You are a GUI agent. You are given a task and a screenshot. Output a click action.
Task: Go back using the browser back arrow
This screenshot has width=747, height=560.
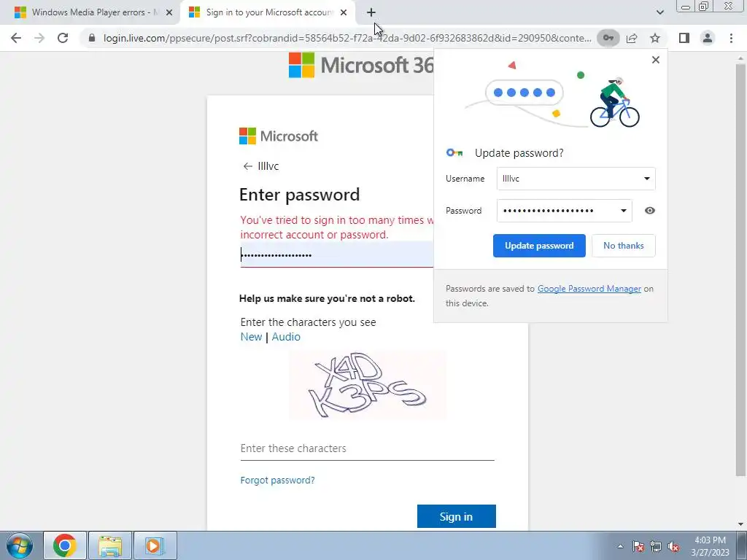coord(16,38)
